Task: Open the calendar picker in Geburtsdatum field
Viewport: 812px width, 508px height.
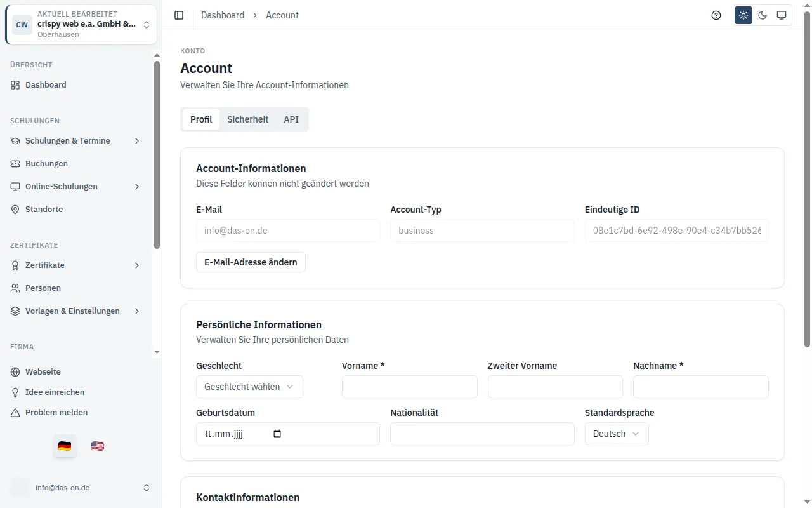Action: point(277,434)
